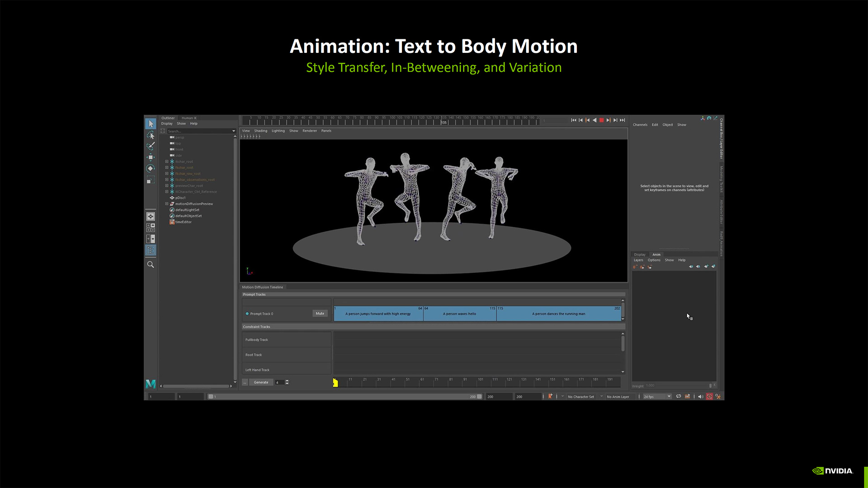Screen dimensions: 868x488
Task: Choose the Paint selection tool
Action: [x=151, y=146]
